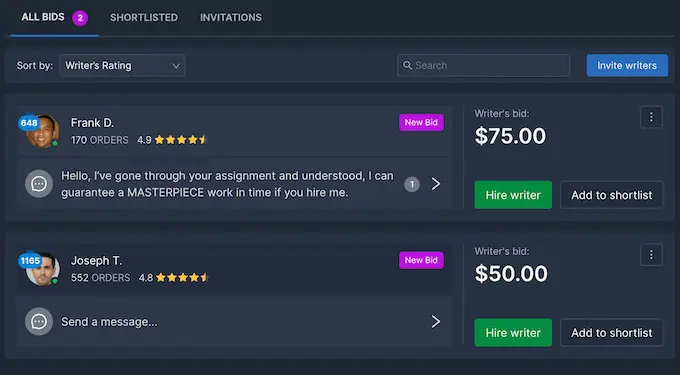Open writer name Joseph T.
Screen dimensions: 680x375
click(x=97, y=261)
